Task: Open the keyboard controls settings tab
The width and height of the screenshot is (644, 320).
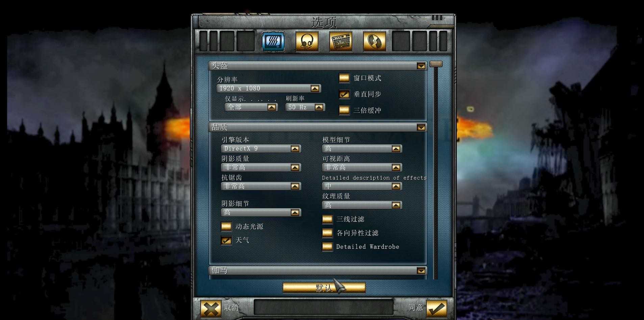Action: point(341,42)
